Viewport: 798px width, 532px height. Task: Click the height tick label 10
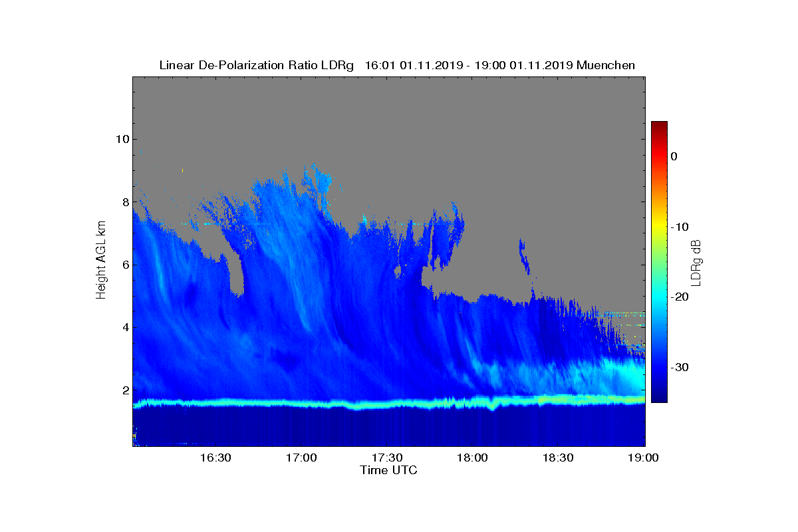(x=121, y=139)
